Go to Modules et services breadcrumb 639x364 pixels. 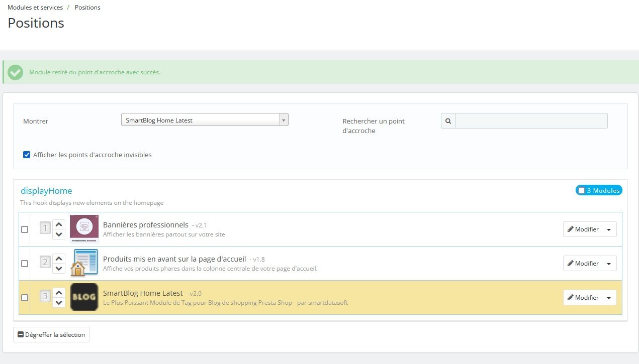[35, 8]
